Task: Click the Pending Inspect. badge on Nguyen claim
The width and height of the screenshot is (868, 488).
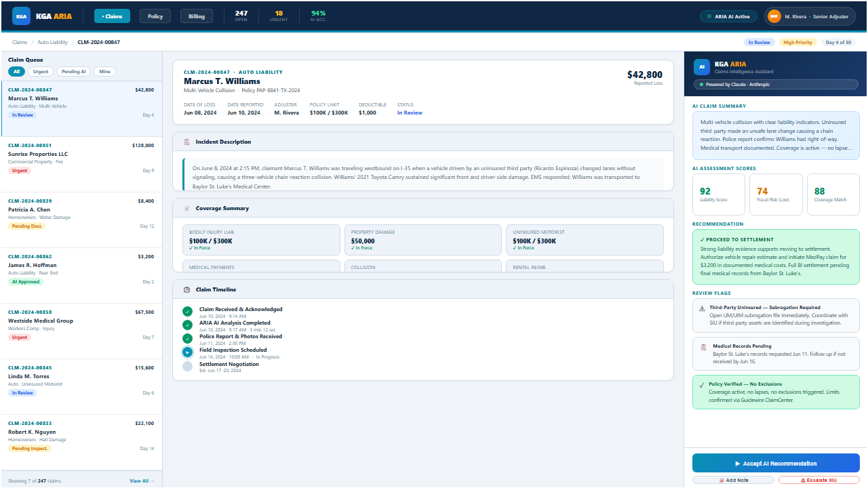Action: pyautogui.click(x=30, y=449)
